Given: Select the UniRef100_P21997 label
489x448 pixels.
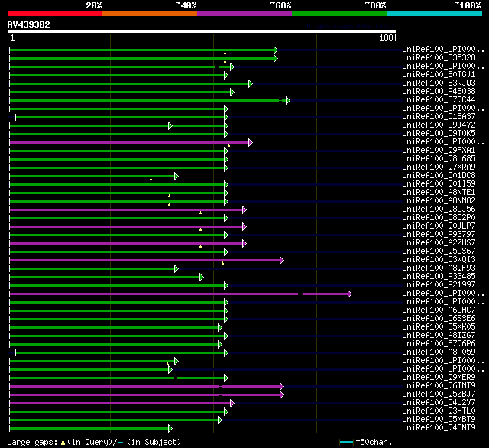Looking at the screenshot, I should (x=439, y=285).
